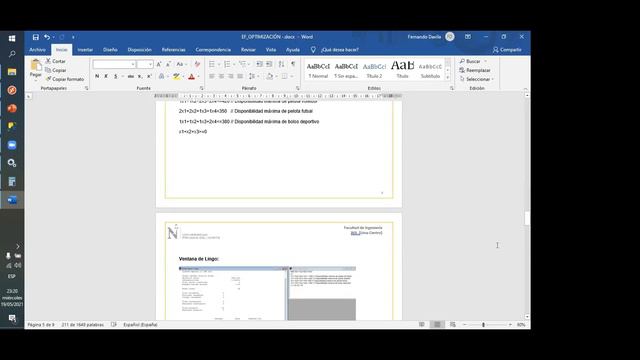Viewport: 640px width, 360px height.
Task: Toggle strikethrough (abc) formatting
Action: click(131, 76)
